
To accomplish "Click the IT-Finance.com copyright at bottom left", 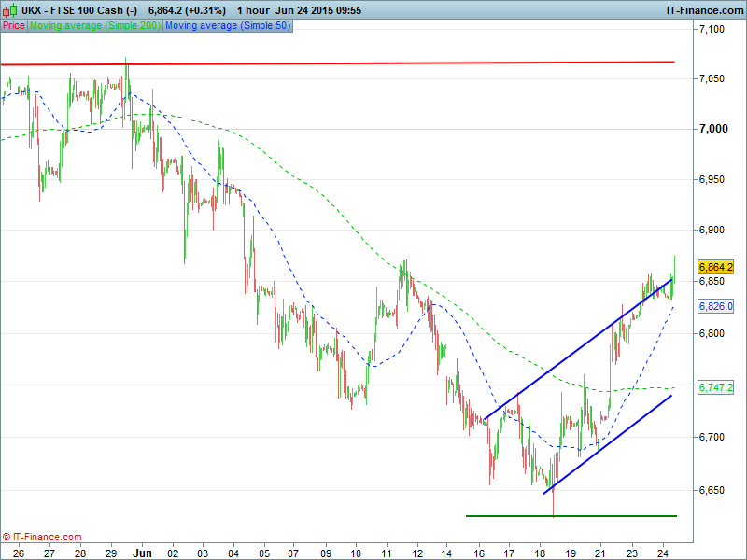I will 42,537.
